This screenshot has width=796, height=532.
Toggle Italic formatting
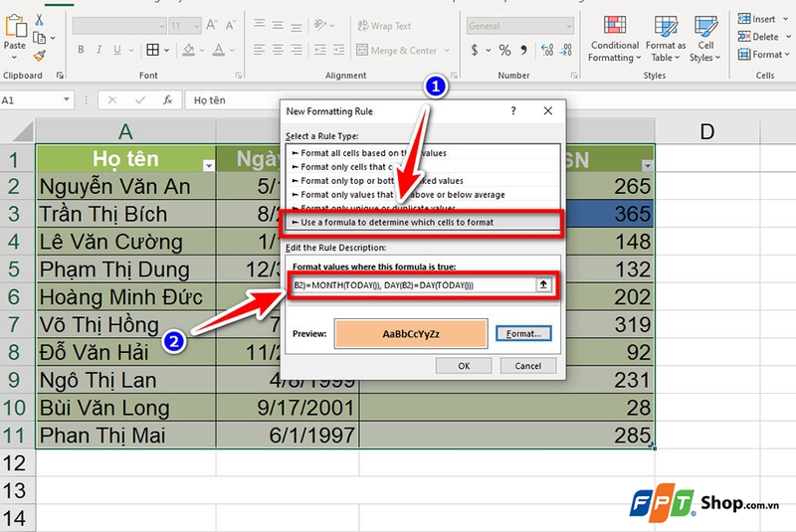pyautogui.click(x=99, y=50)
